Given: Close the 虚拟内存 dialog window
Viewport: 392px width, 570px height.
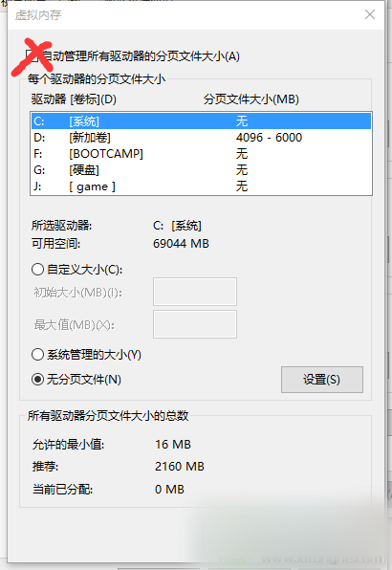Looking at the screenshot, I should pyautogui.click(x=370, y=14).
